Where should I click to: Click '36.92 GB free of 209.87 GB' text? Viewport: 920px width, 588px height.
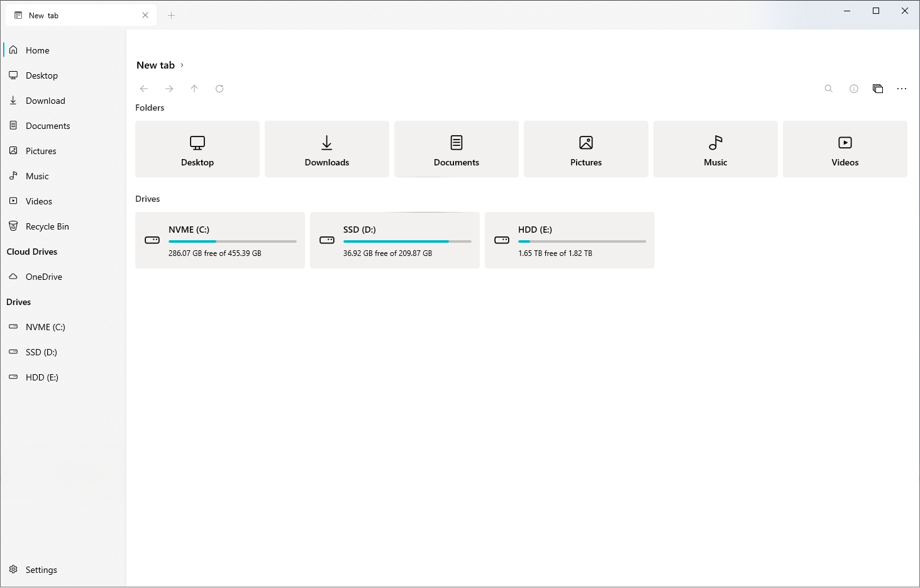[388, 253]
